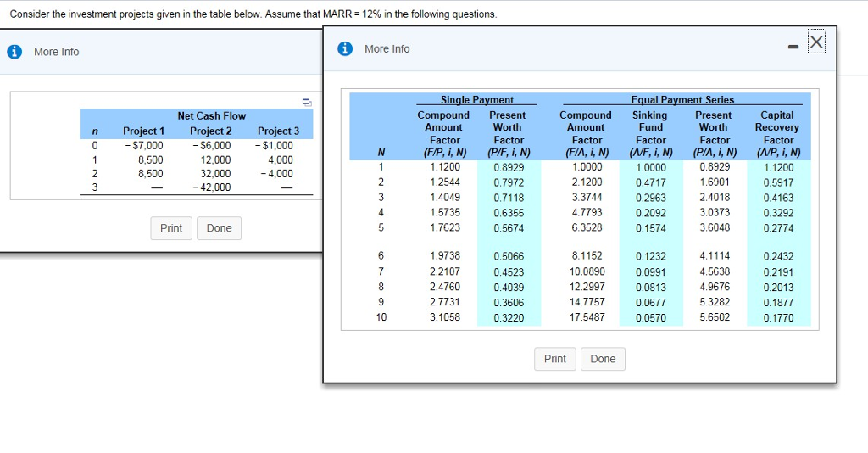Screen dimensions: 868x453
Task: Click the info icon in the right More Info dialog
Action: pos(345,48)
